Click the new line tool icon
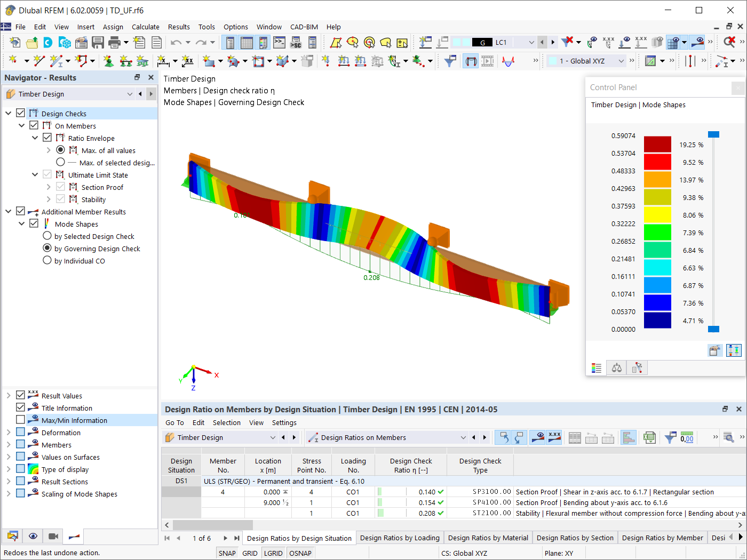This screenshot has height=560, width=747. pos(38,61)
